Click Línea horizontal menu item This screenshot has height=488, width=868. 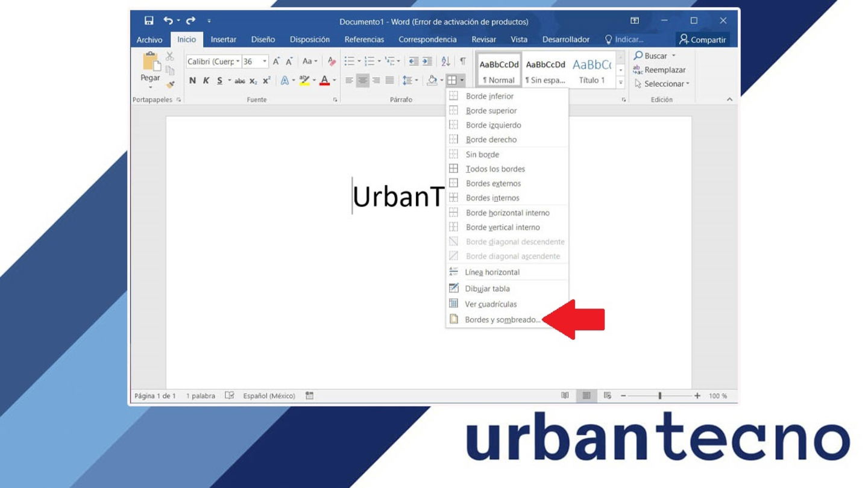tap(507, 272)
